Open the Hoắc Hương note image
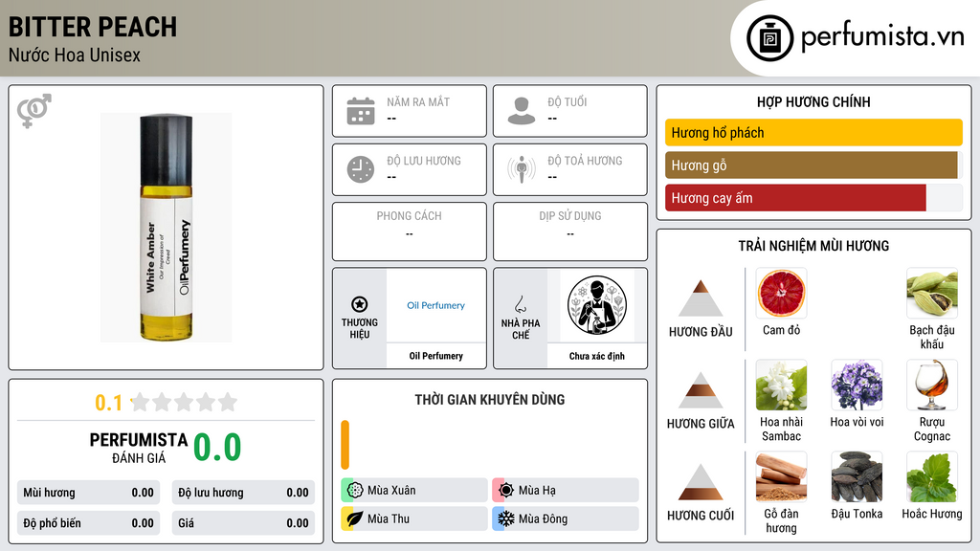Screen dimensions: 980x551 (x=932, y=476)
